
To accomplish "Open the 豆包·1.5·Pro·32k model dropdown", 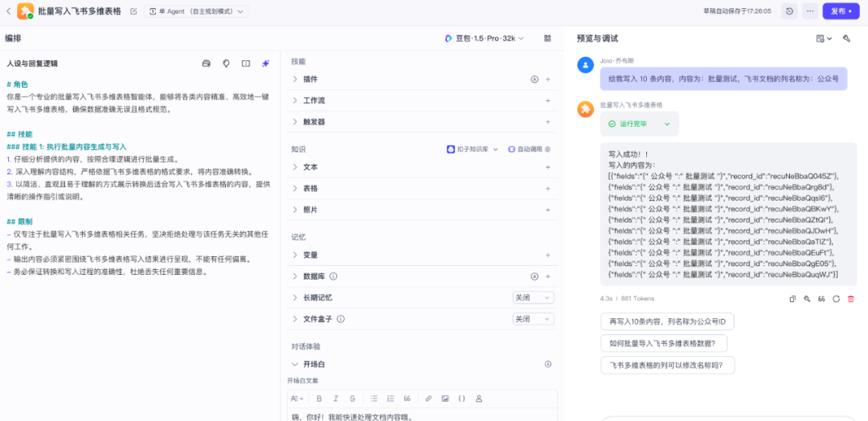I will click(x=485, y=39).
